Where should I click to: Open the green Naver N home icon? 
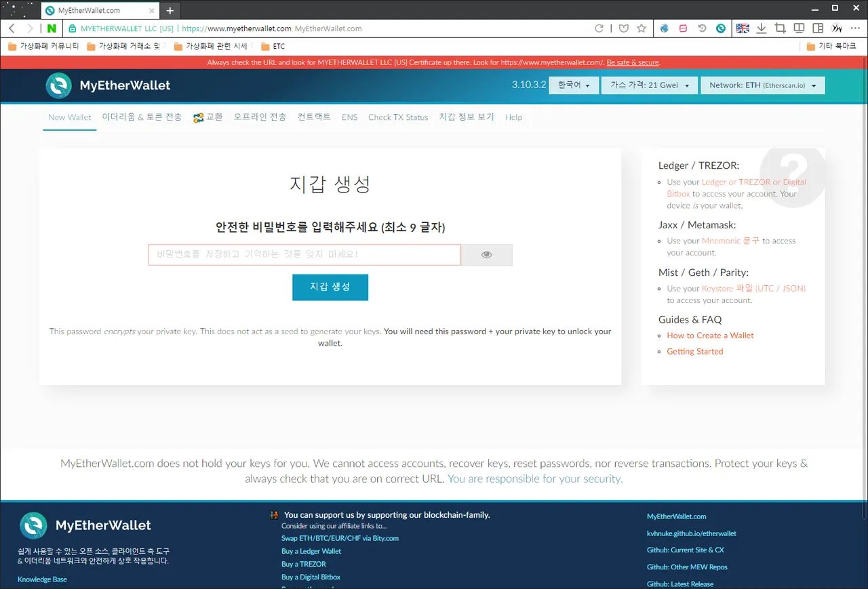pos(52,28)
